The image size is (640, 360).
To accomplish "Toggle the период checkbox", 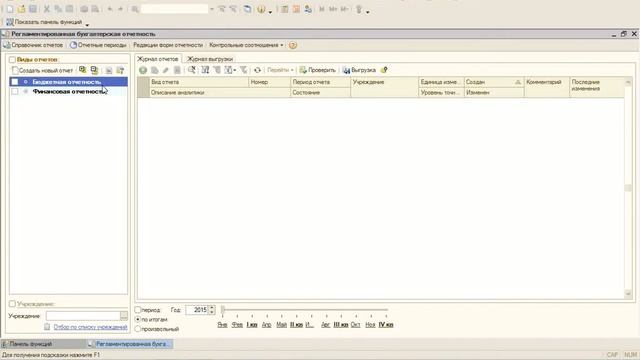I will pos(138,310).
